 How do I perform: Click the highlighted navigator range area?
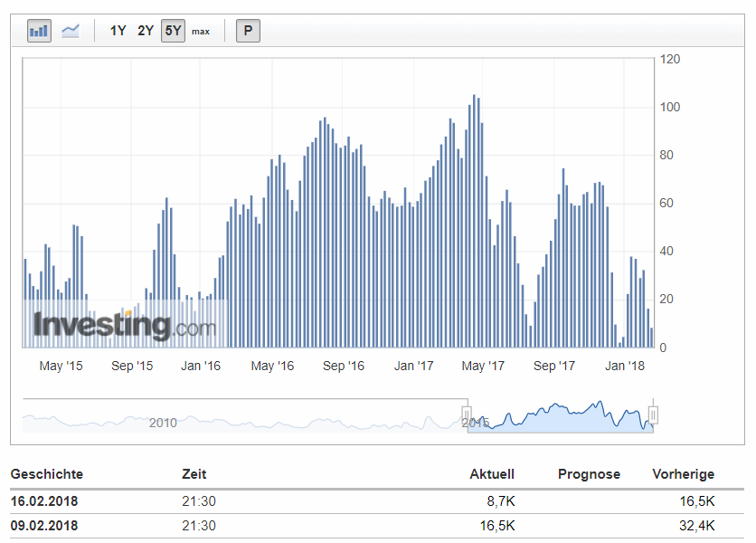pos(560,415)
